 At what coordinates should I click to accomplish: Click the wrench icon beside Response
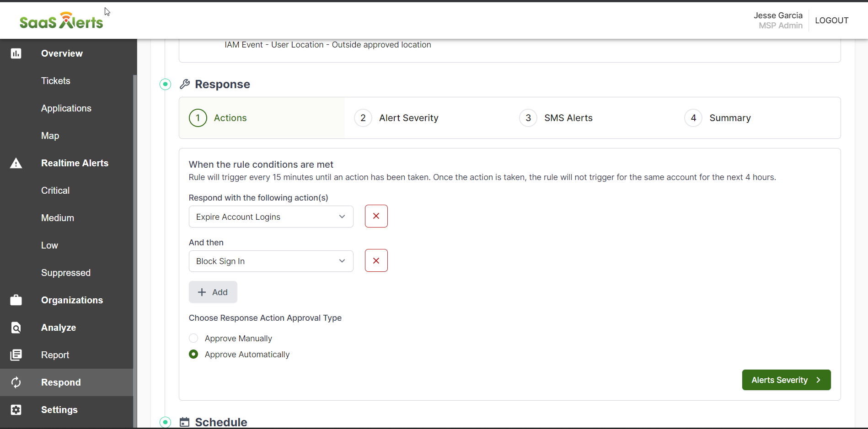point(185,84)
